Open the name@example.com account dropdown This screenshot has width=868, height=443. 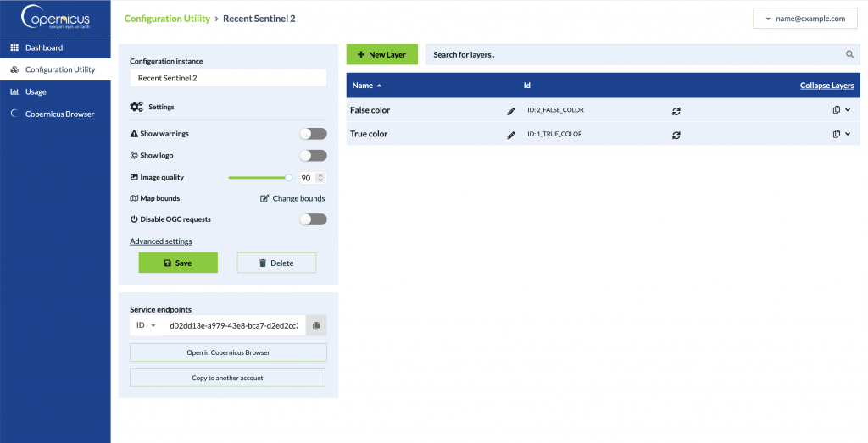click(804, 19)
